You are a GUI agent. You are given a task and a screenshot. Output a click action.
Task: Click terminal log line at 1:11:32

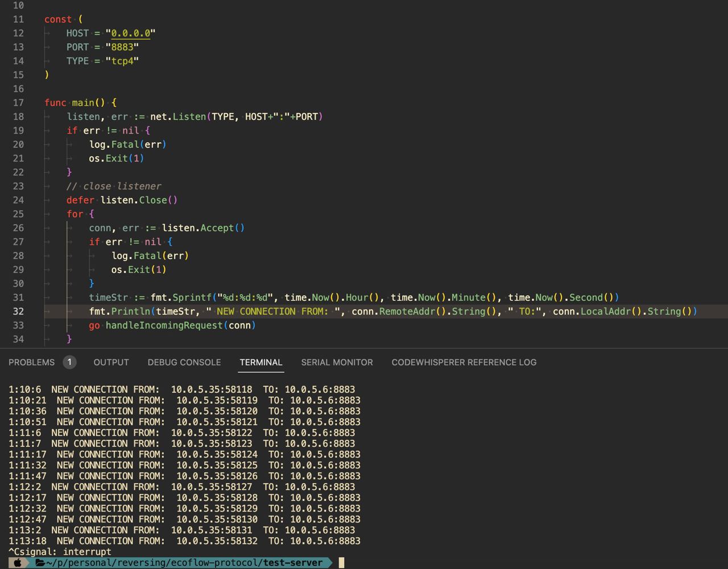coord(184,465)
